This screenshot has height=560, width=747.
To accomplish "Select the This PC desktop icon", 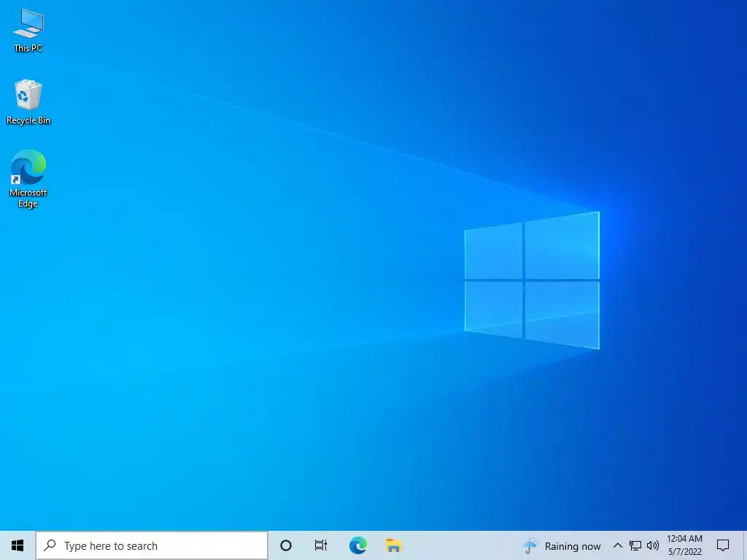I will [x=28, y=31].
